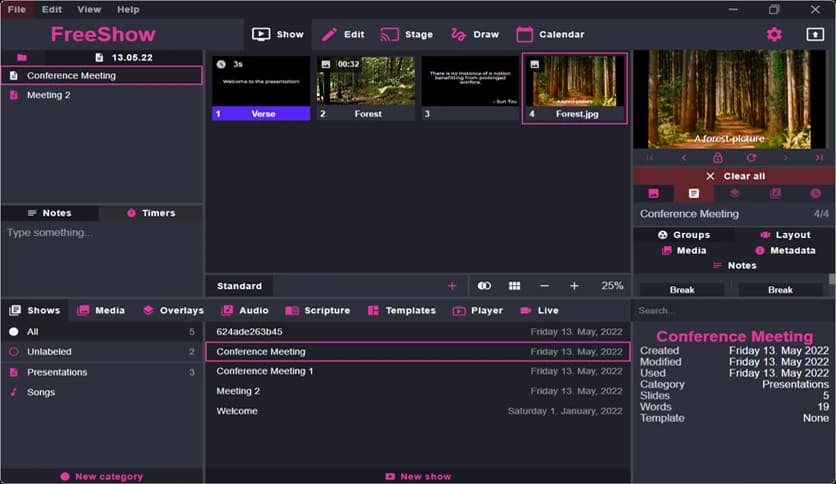Zoom out with the minus icon
Image resolution: width=836 pixels, height=484 pixels.
[544, 286]
